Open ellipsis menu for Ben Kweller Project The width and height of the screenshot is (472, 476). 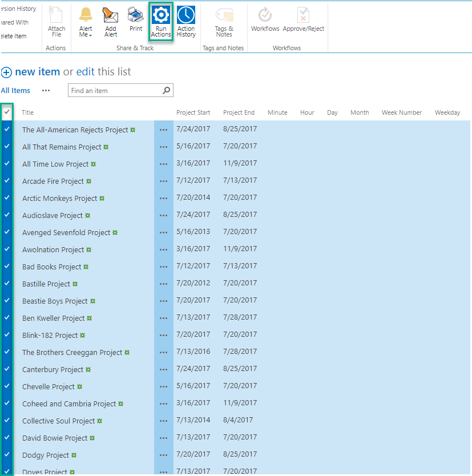coord(164,318)
